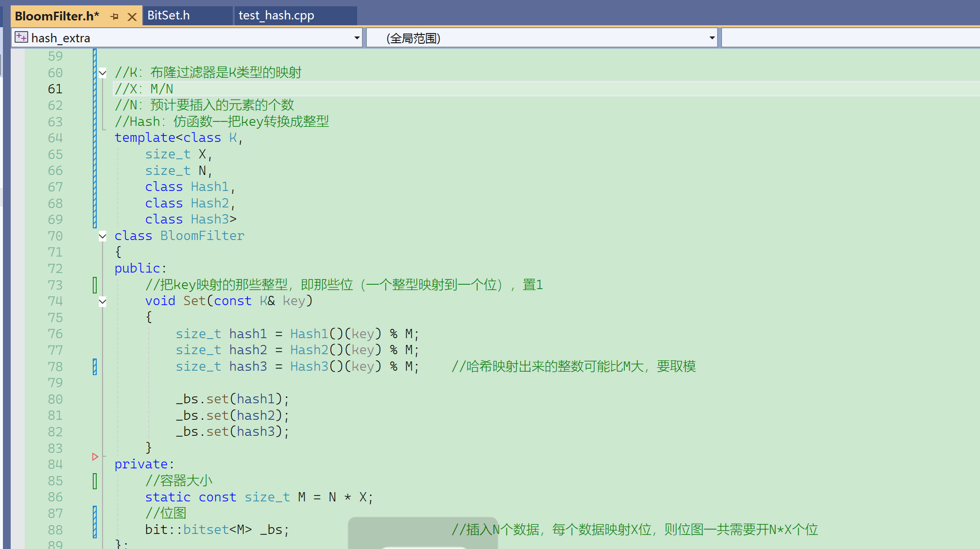
Task: Switch to the BitSet.h tab
Action: click(x=168, y=16)
